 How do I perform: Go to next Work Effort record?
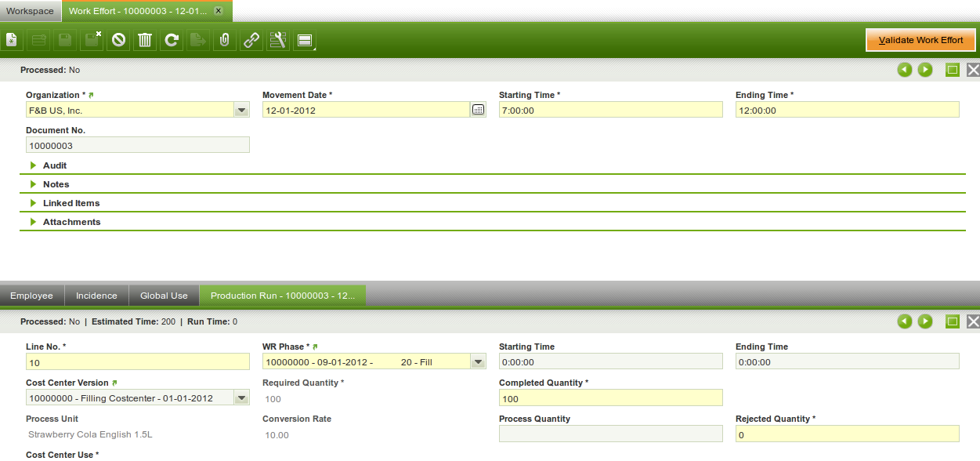click(x=925, y=71)
